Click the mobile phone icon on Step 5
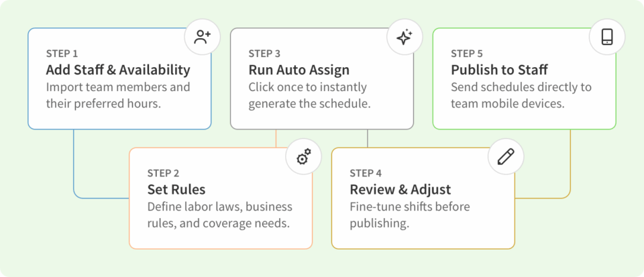The width and height of the screenshot is (644, 277). 607,37
